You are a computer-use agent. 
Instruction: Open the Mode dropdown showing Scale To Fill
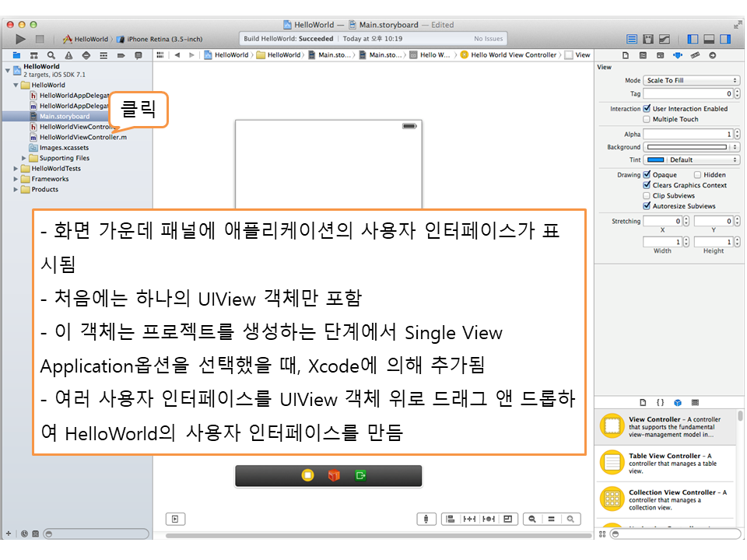pos(691,80)
